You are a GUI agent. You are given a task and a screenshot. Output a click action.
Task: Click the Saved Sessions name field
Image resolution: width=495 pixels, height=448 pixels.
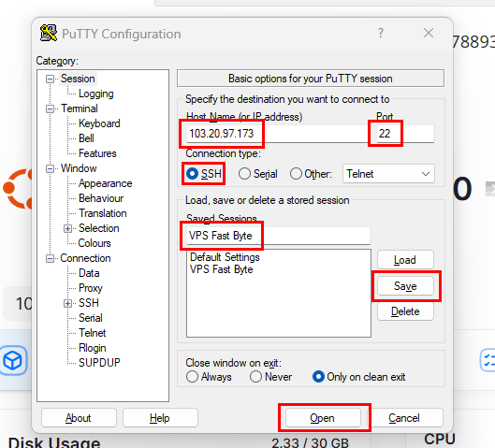(x=279, y=236)
